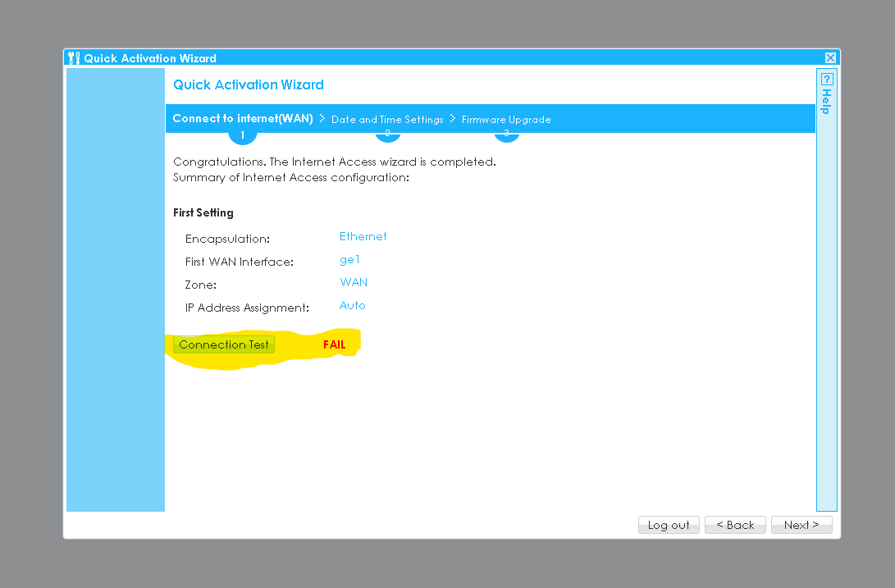The height and width of the screenshot is (588, 895).
Task: Click the chevron before Firmware Upgrade
Action: pos(452,118)
